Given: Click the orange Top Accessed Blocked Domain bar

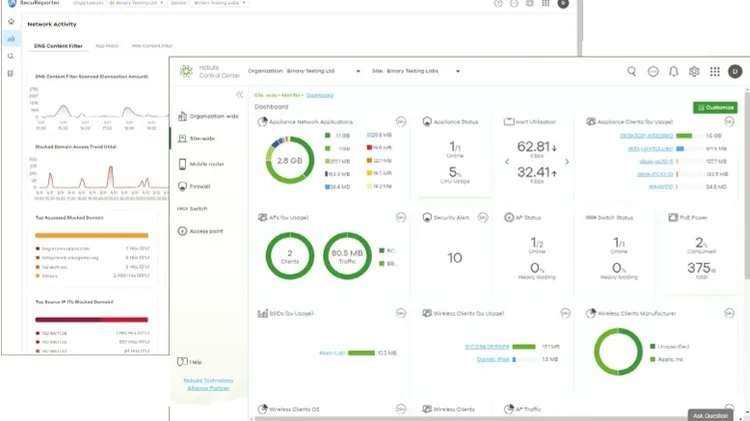Looking at the screenshot, I should 91,235.
